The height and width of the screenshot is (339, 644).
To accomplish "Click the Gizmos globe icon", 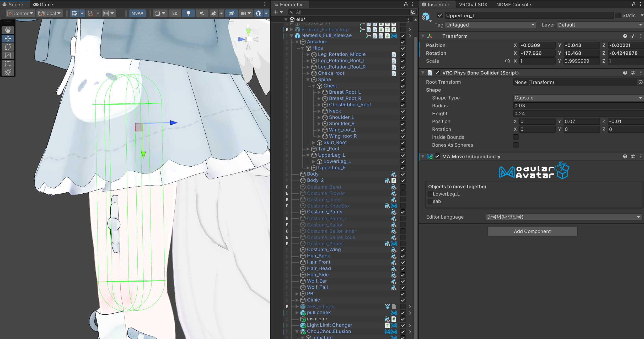I will (259, 13).
